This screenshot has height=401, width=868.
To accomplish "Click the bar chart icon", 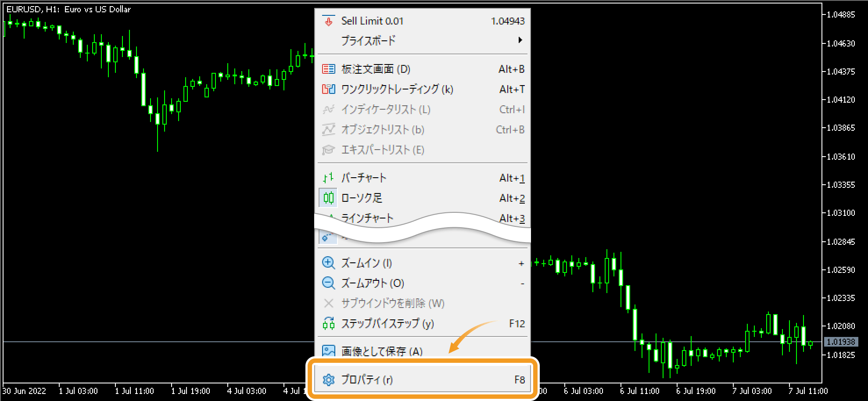I will 328,178.
